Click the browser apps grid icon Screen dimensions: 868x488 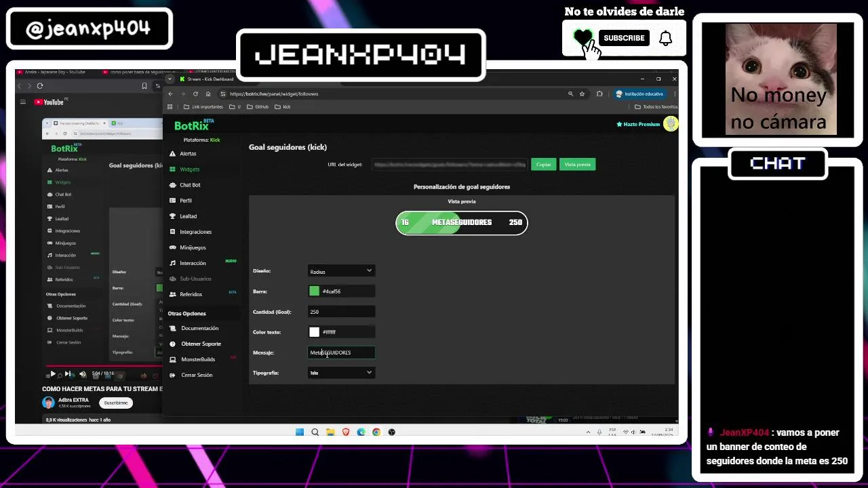171,107
